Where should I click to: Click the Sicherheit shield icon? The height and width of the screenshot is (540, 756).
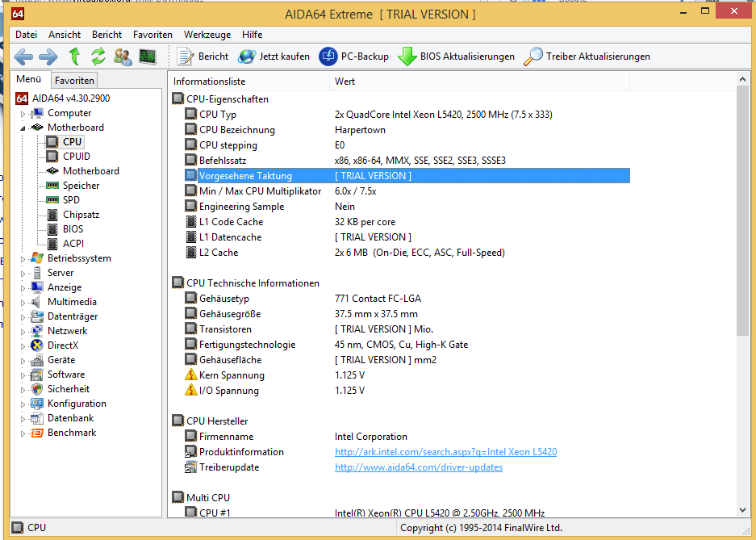click(36, 389)
